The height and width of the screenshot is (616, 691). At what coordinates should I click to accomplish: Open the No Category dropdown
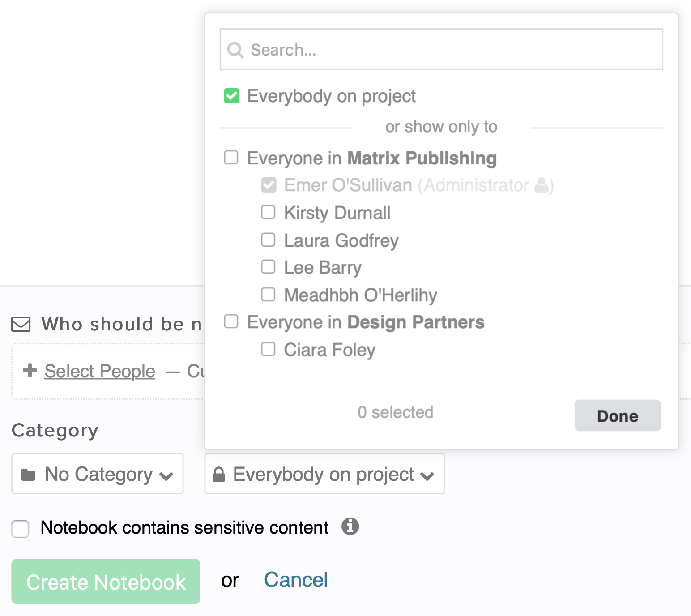(x=98, y=474)
